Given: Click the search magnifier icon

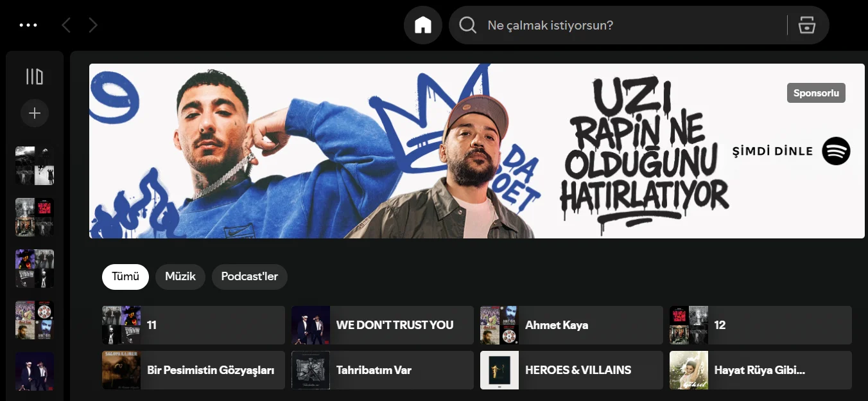Looking at the screenshot, I should (468, 25).
